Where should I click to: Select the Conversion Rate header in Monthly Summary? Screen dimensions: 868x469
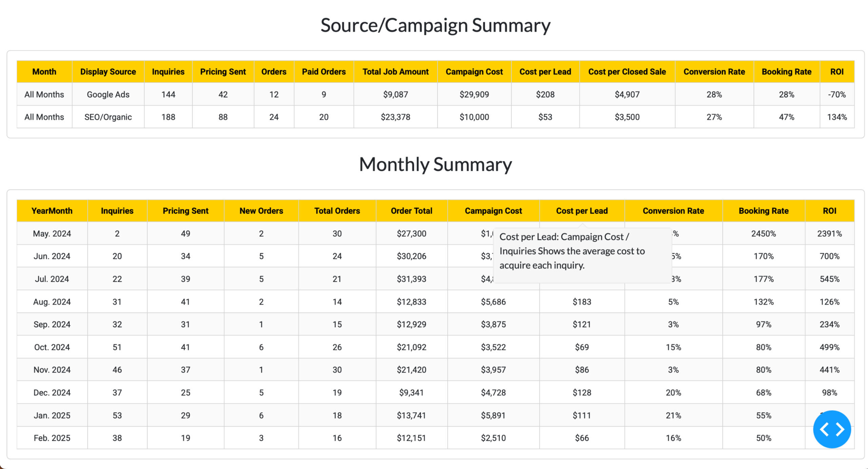tap(673, 211)
